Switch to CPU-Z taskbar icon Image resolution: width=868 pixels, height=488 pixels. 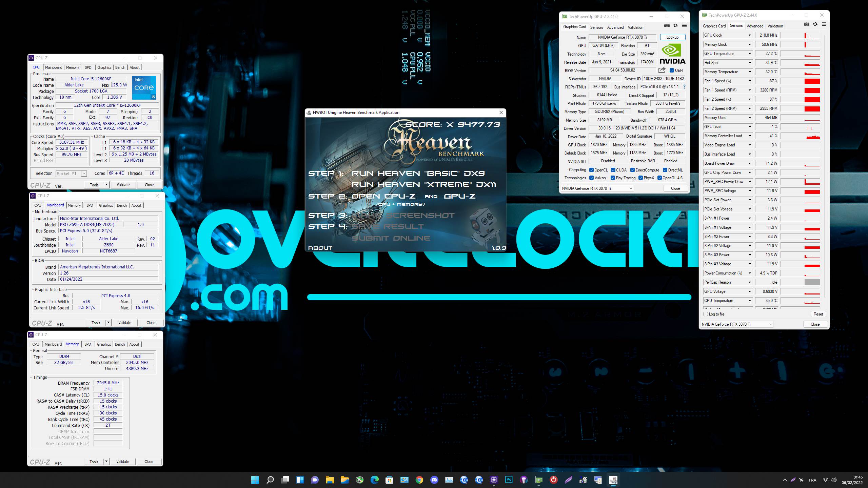tap(494, 480)
